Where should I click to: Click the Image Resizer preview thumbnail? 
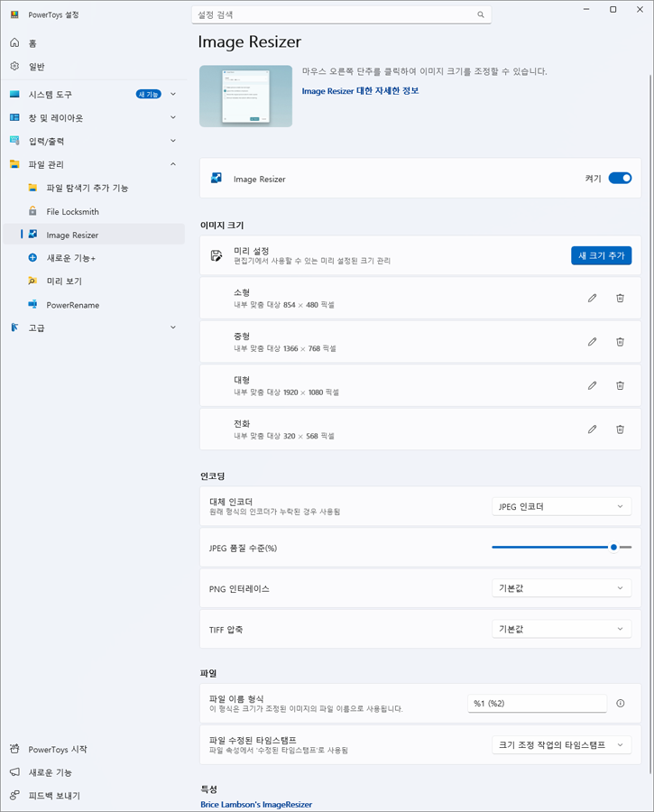coord(245,96)
